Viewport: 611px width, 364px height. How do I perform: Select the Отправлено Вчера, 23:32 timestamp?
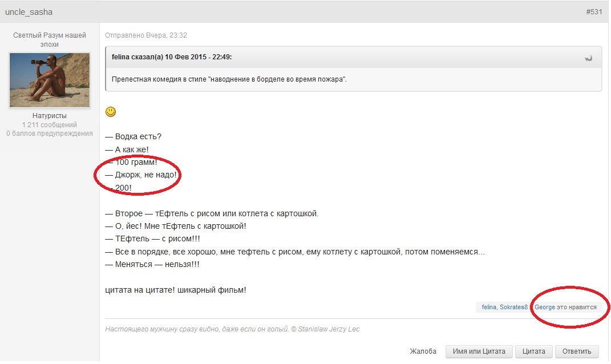click(x=146, y=35)
